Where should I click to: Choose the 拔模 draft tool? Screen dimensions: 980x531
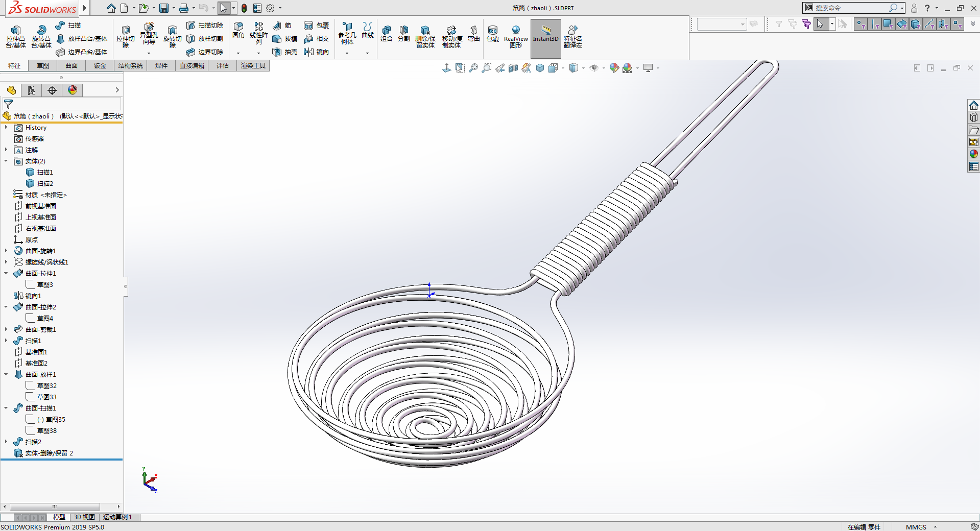click(x=284, y=38)
